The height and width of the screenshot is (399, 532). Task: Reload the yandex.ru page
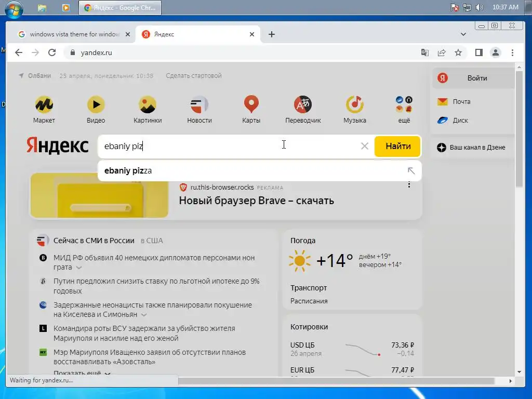click(52, 52)
